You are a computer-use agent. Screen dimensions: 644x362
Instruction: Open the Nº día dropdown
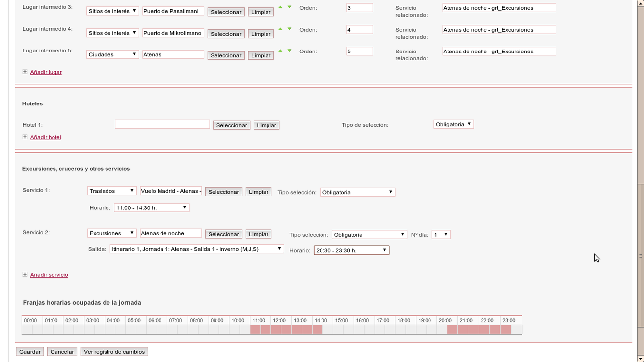(x=440, y=234)
